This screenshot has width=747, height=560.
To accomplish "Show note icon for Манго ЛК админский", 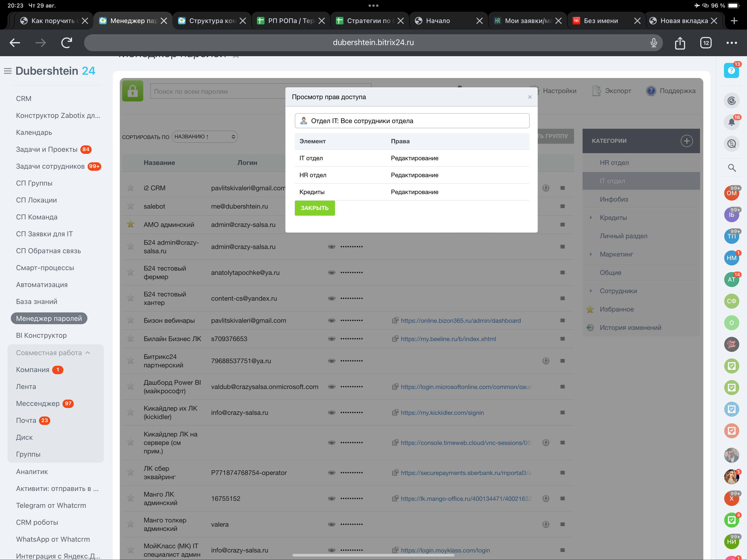I will 546,498.
